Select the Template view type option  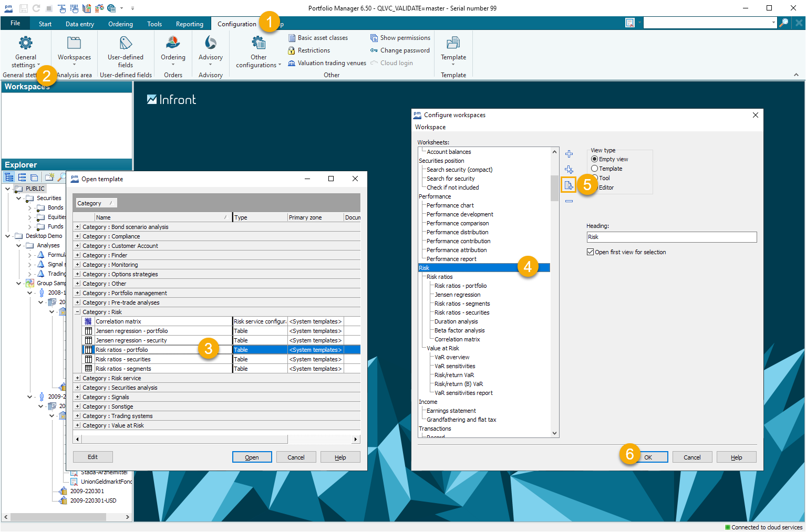click(x=595, y=169)
